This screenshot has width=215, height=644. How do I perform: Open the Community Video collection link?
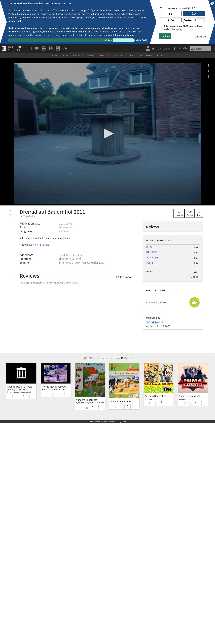coord(156,302)
